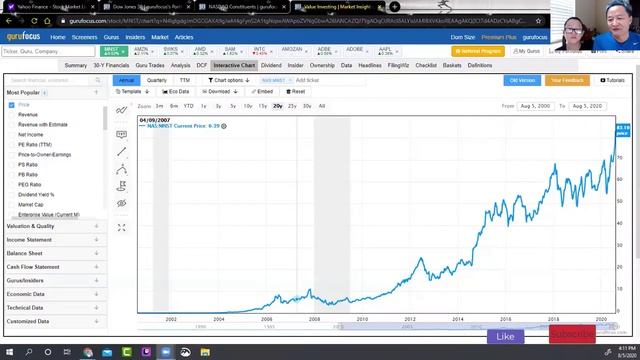640x360 pixels.
Task: Go back with browser back arrow
Action: coord(9,21)
